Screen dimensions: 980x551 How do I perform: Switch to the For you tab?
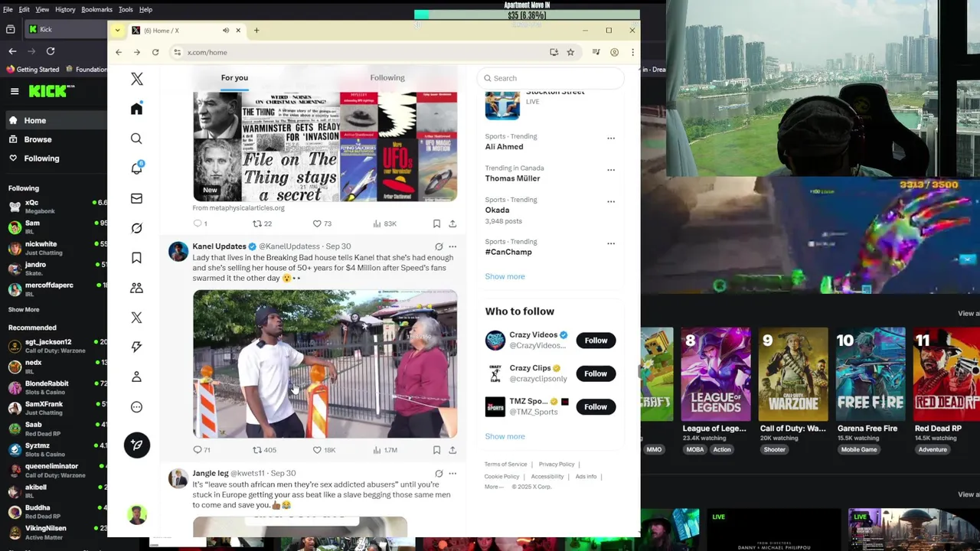pos(234,77)
